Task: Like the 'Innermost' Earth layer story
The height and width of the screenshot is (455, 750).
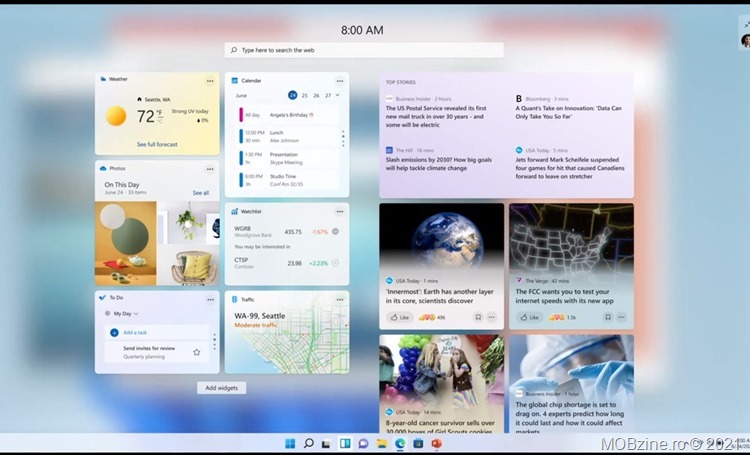Action: [399, 317]
